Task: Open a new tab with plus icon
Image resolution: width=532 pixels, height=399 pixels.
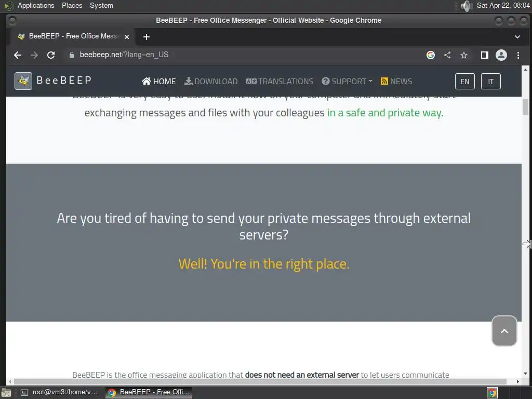Action: click(x=146, y=37)
